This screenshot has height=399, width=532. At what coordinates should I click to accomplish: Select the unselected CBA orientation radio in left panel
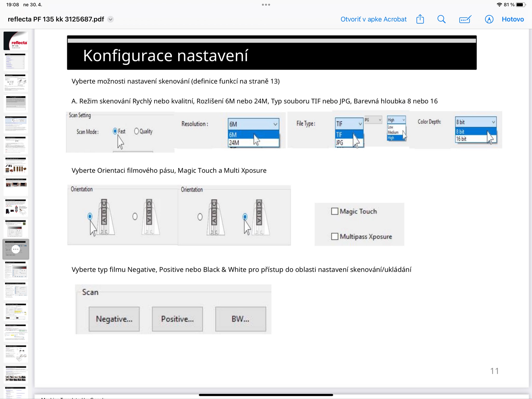point(135,216)
